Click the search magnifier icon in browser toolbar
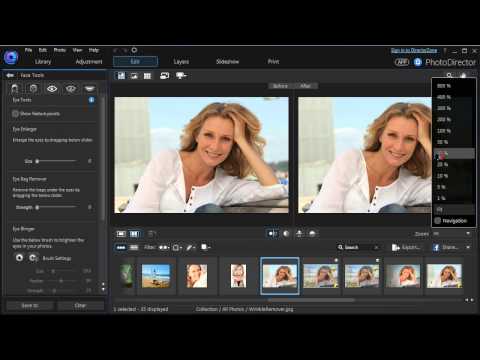This screenshot has width=480, height=360. tap(340, 247)
